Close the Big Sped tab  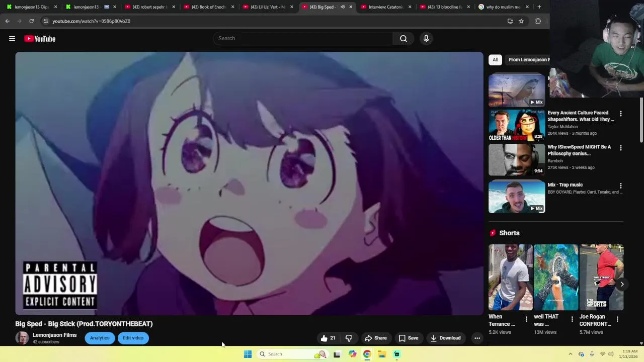tap(351, 7)
